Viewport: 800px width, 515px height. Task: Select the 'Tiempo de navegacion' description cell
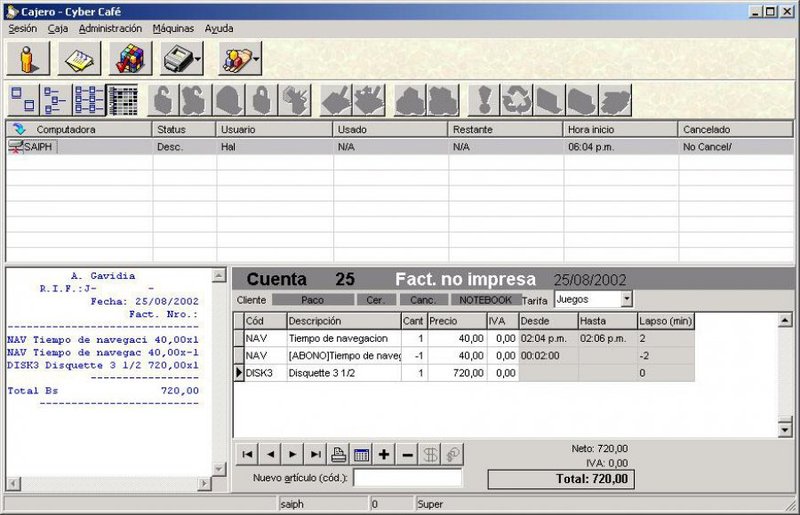(x=344, y=338)
